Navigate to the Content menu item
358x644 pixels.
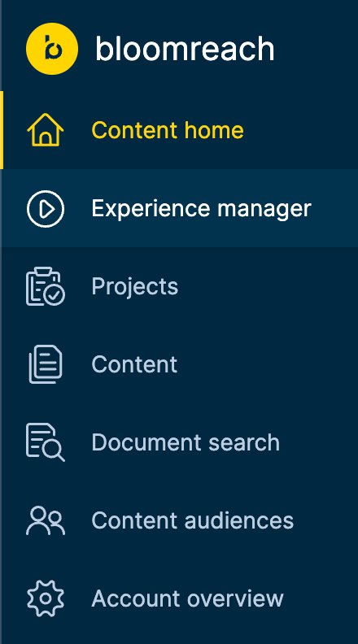click(x=179, y=364)
